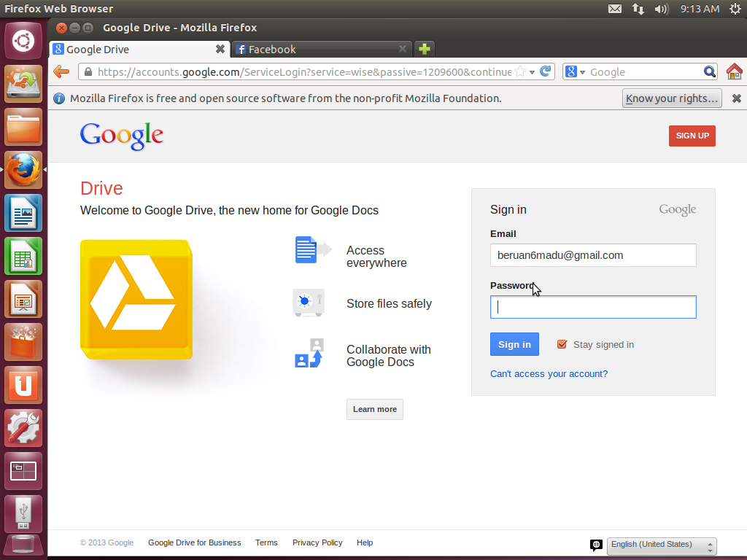Close the Facebook tab
The image size is (747, 560).
point(403,49)
